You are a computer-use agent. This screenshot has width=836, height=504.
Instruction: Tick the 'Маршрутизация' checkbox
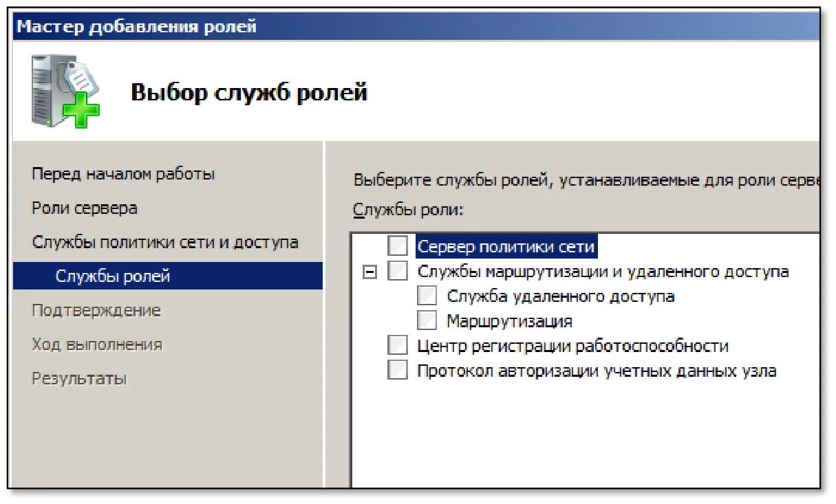click(427, 320)
